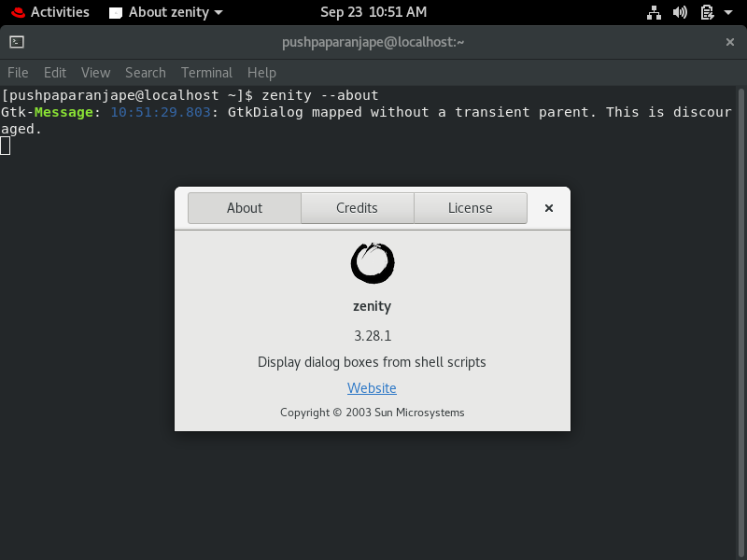747x560 pixels.
Task: Expand the system status menu chevron
Action: pyautogui.click(x=727, y=12)
